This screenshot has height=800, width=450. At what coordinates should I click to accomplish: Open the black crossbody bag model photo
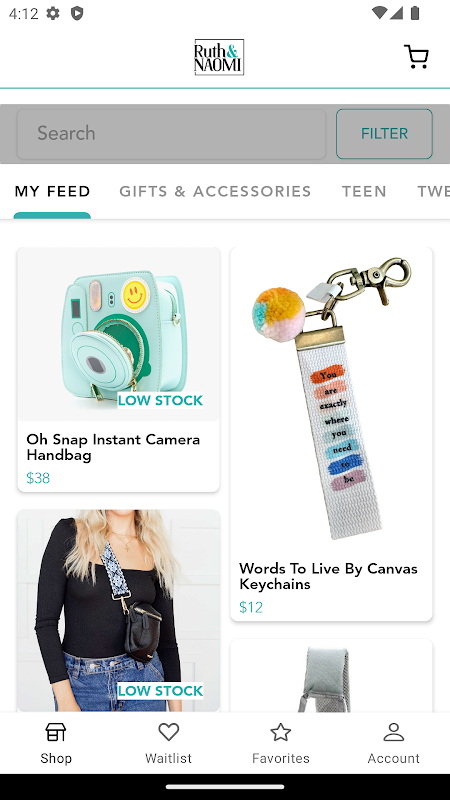pyautogui.click(x=118, y=610)
